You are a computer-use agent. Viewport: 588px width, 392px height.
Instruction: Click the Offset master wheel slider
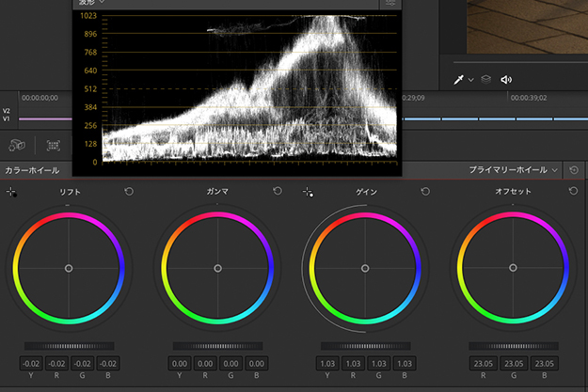[x=514, y=346]
